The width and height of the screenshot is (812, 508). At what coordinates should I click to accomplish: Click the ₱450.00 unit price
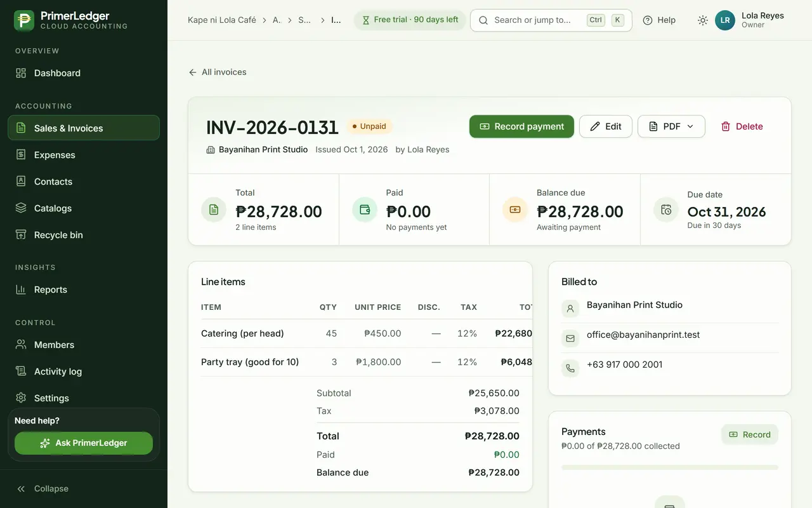tap(383, 333)
